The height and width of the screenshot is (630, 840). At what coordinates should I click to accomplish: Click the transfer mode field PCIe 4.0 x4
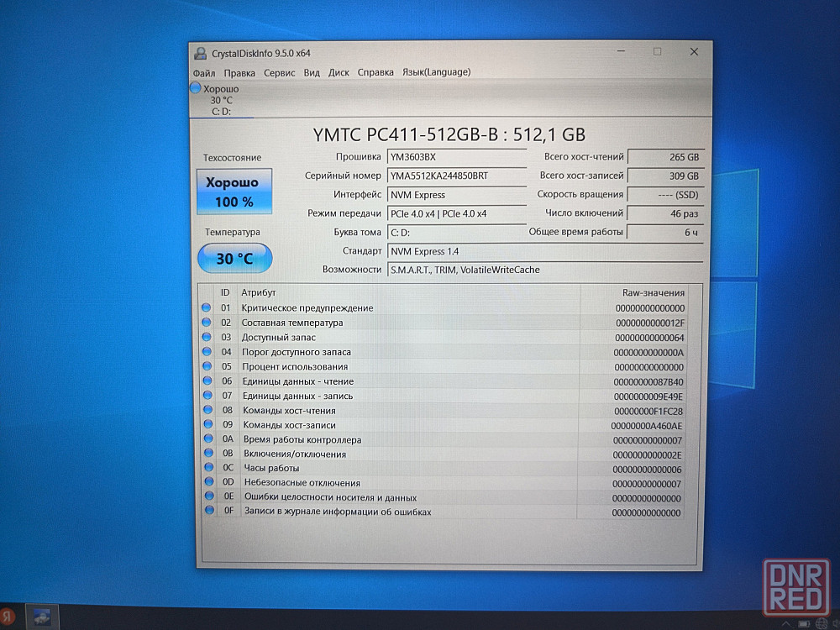(x=456, y=213)
